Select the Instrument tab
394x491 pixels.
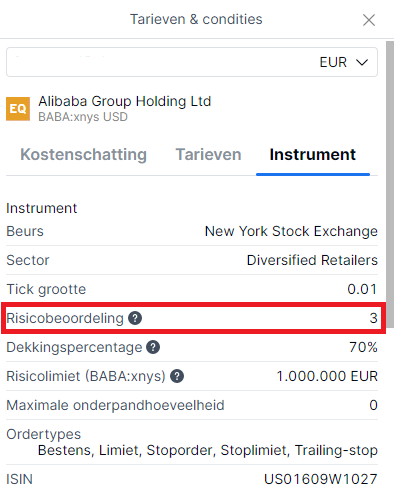click(313, 154)
